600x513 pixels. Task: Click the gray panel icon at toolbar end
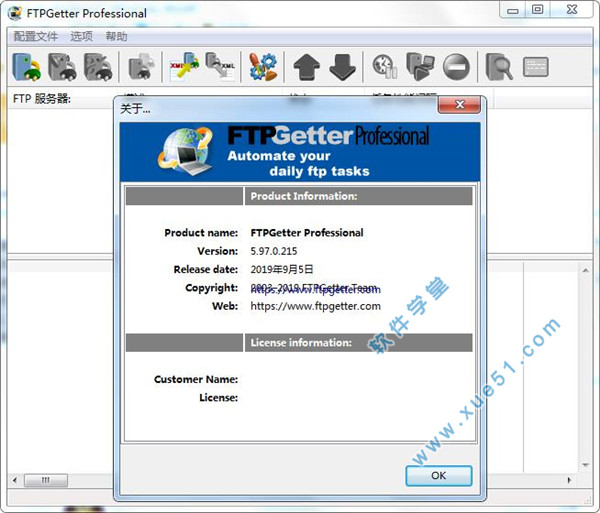click(x=535, y=67)
